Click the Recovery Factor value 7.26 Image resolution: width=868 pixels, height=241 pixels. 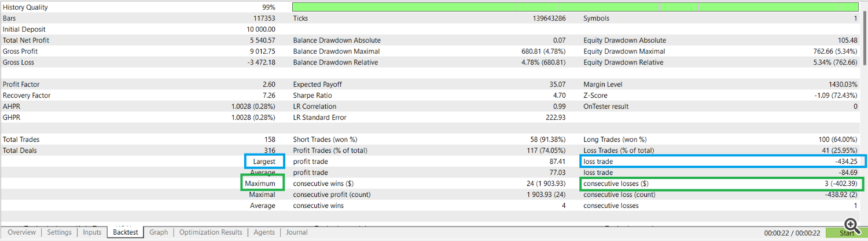click(x=269, y=96)
